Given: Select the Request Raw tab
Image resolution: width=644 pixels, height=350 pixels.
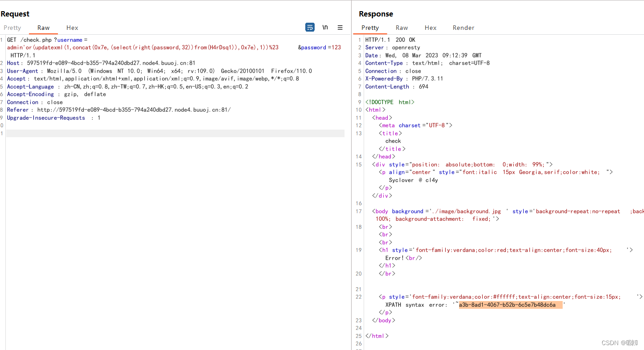Looking at the screenshot, I should point(43,28).
